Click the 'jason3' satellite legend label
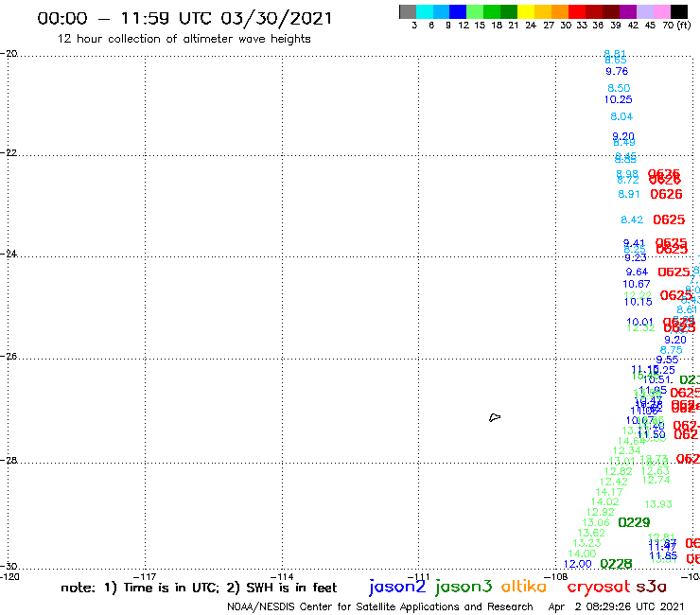 (x=464, y=587)
